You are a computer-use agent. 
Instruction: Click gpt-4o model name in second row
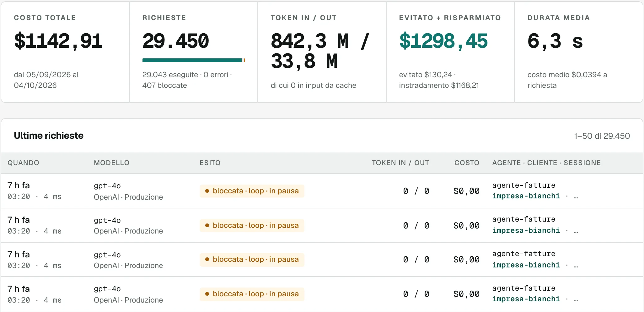(x=107, y=220)
